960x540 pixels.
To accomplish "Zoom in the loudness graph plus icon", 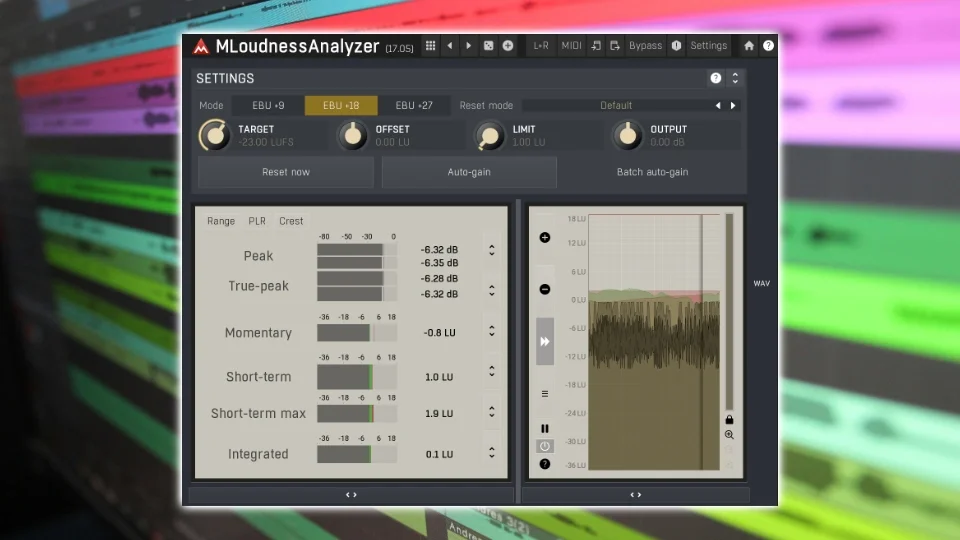I will pos(545,238).
